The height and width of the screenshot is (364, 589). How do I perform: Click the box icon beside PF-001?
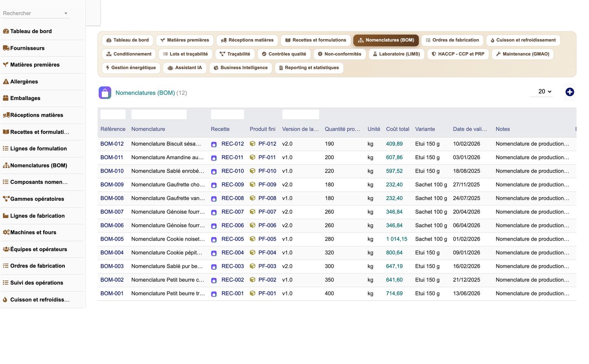[253, 293]
